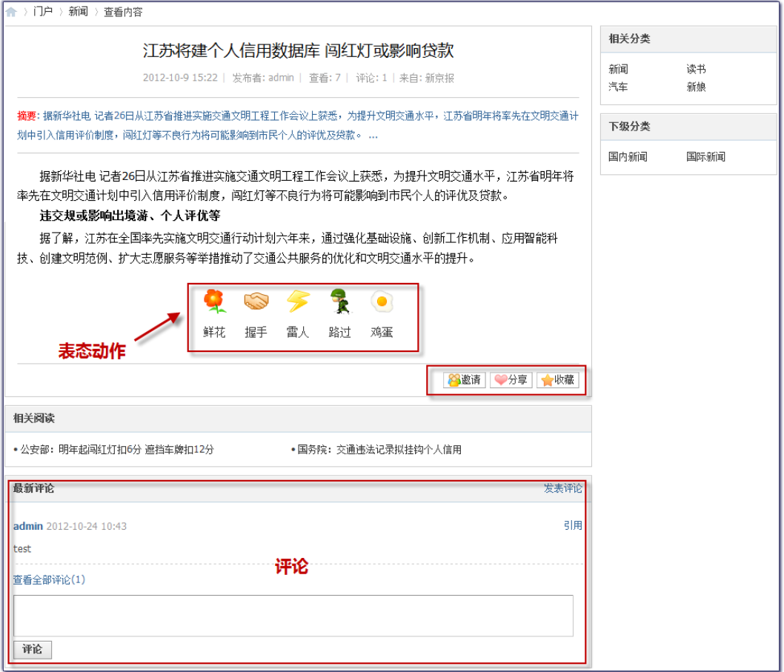Open the 发表评论 link

562,488
